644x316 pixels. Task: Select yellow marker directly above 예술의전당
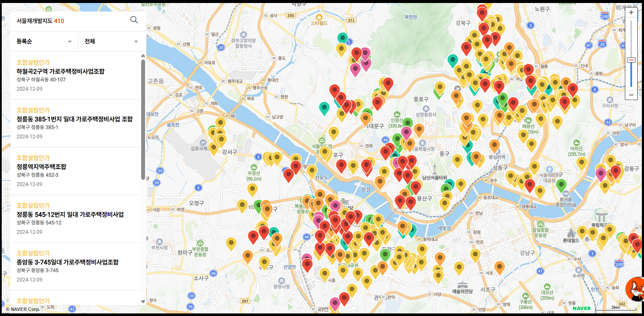(x=459, y=268)
